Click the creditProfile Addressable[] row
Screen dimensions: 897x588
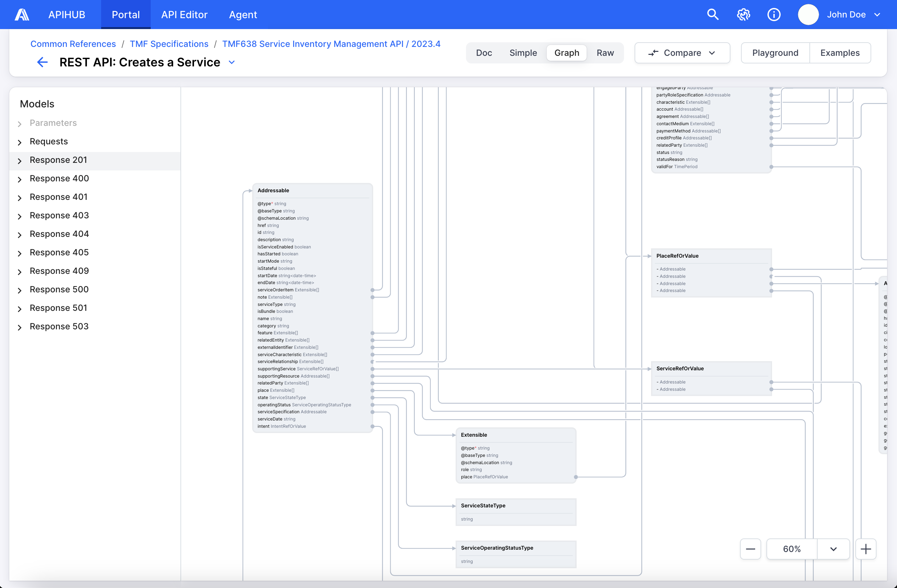coord(711,138)
